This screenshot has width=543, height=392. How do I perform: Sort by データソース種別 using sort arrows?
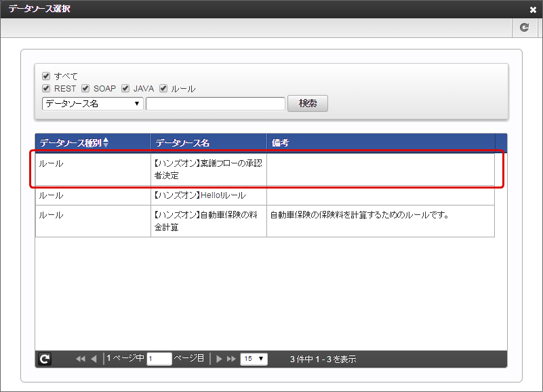[105, 143]
